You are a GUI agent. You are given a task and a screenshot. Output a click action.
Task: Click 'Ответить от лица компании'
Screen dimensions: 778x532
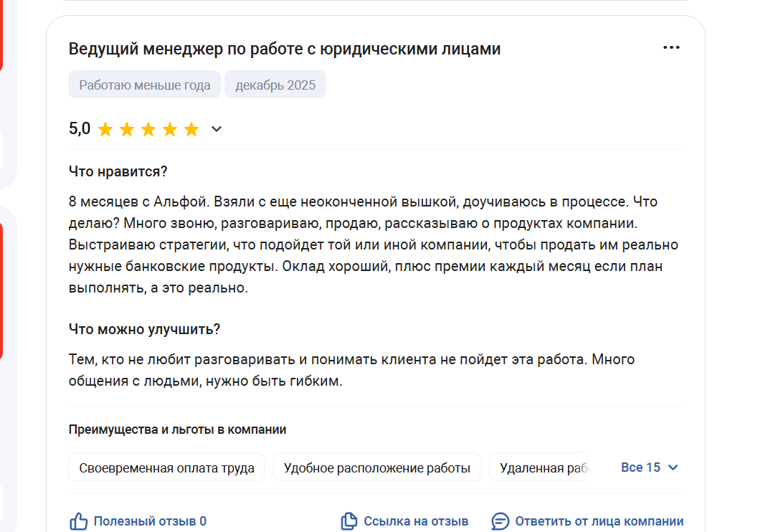coord(599,521)
